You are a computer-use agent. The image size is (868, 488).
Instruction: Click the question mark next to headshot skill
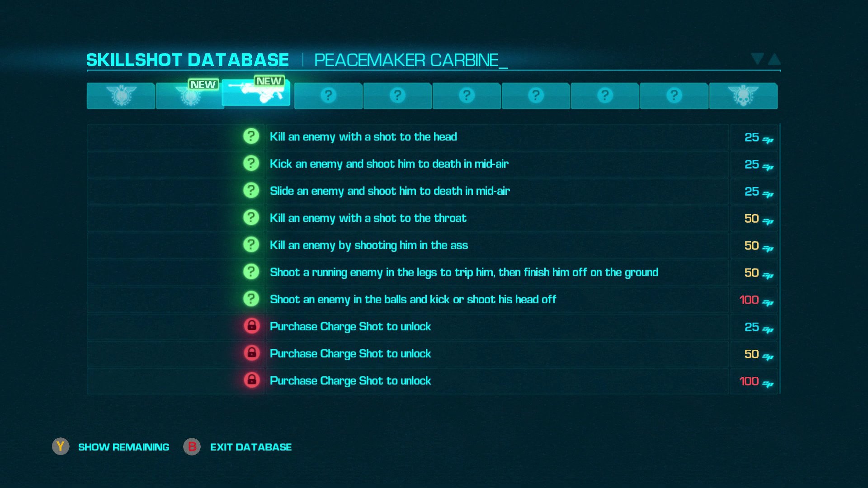tap(251, 137)
